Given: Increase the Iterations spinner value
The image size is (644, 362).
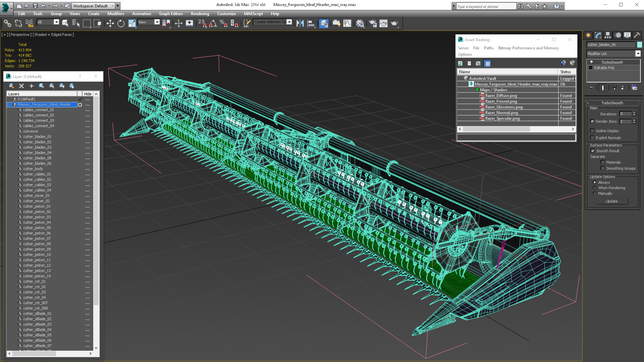Looking at the screenshot, I should coord(634,113).
